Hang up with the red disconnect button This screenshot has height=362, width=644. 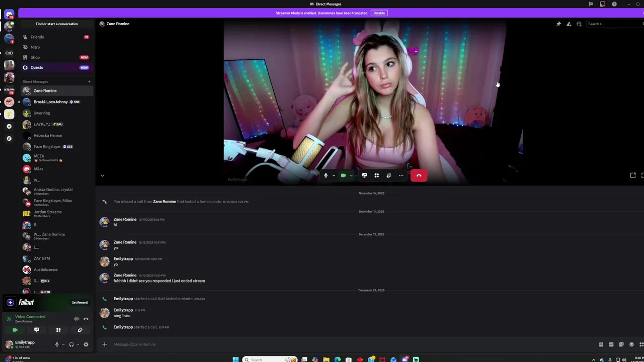click(x=419, y=175)
